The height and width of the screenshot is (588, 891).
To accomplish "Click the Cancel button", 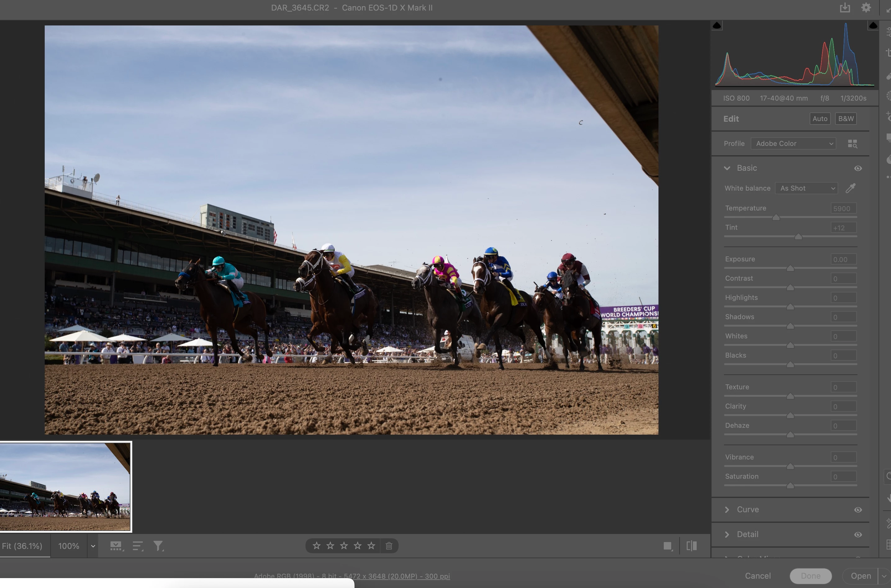I will coord(758,576).
